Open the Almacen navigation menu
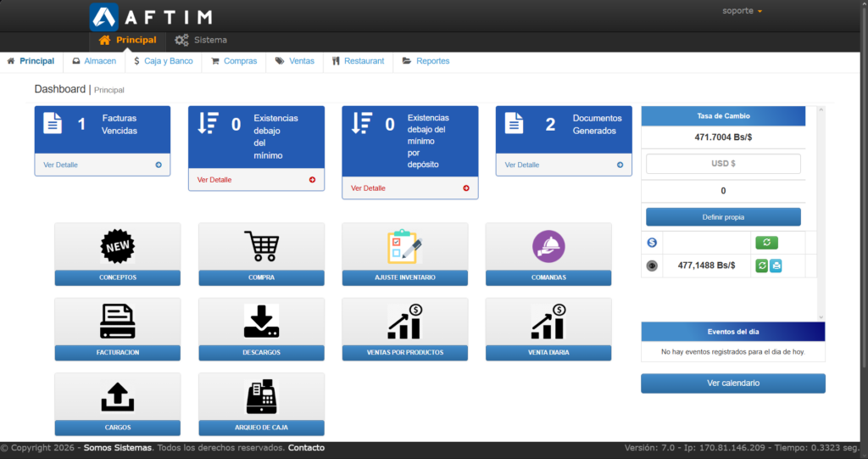868x459 pixels. (94, 61)
